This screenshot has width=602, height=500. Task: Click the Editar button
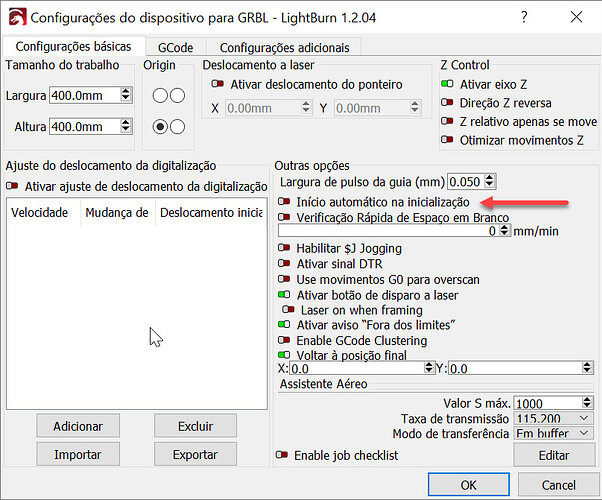pos(554,455)
